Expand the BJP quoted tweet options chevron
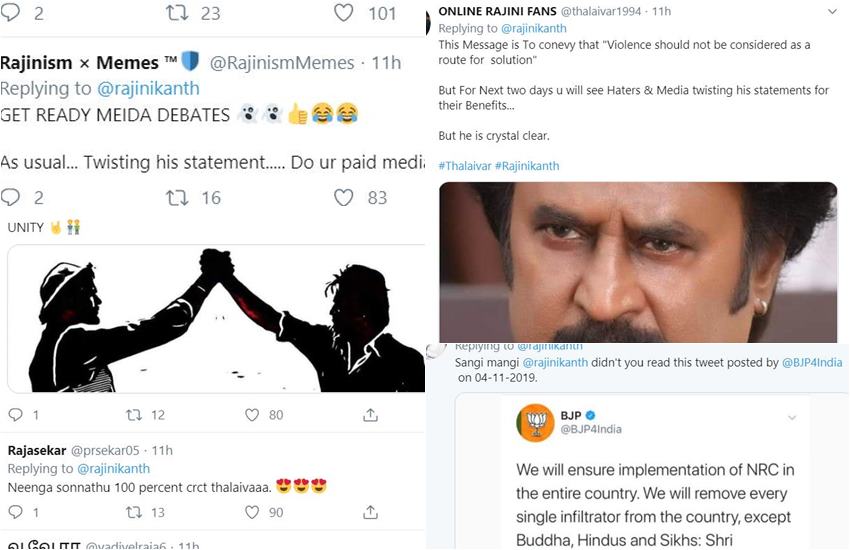This screenshot has height=550, width=850. pos(792,417)
